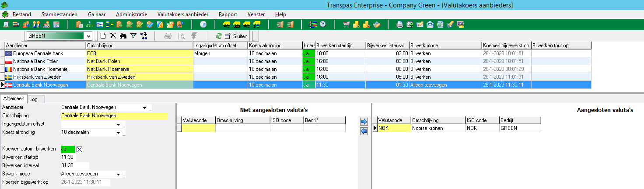The image size is (644, 189).
Task: Toggle Ja cell of Europese Centrale bank row
Action: pos(308,53)
